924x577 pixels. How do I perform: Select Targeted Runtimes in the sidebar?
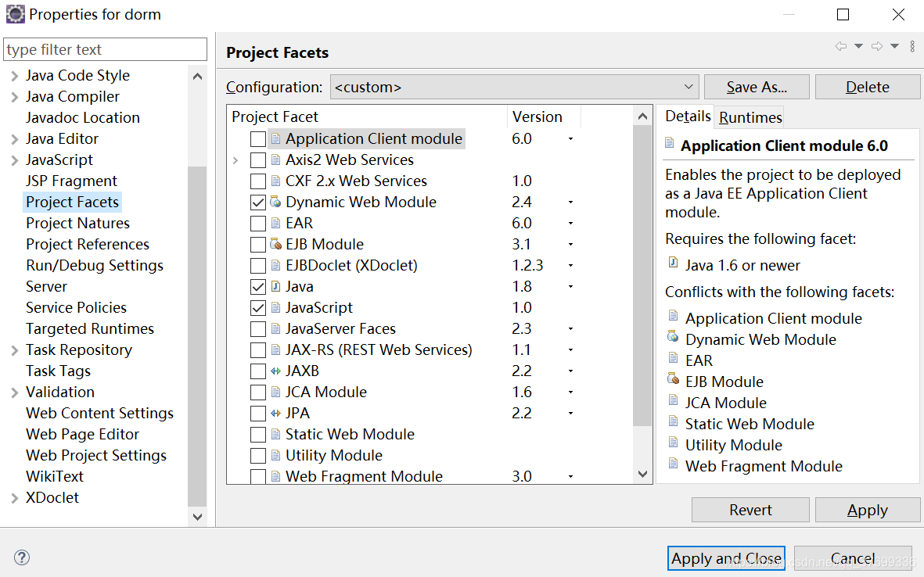tap(90, 328)
